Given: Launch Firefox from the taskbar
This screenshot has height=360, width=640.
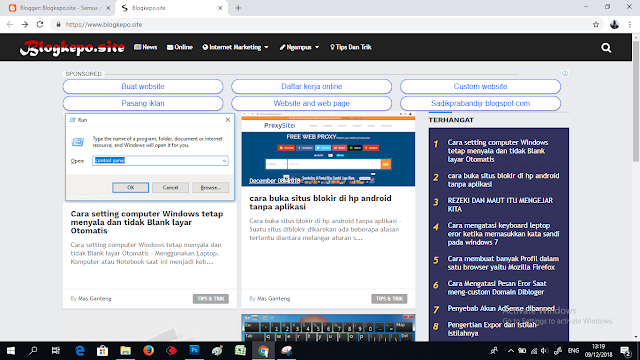Looking at the screenshot, I should coord(148,351).
